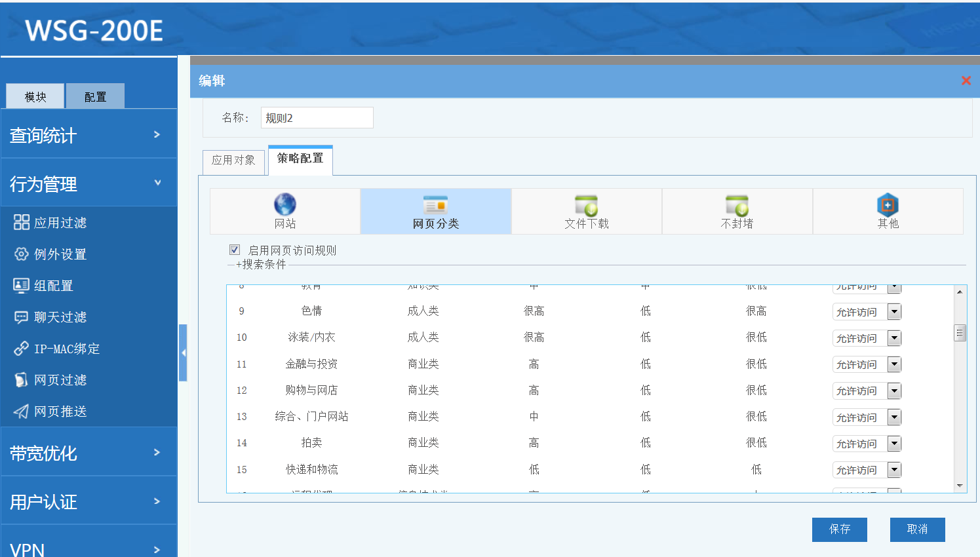Click the 网站 globe icon
980x557 pixels.
point(284,204)
